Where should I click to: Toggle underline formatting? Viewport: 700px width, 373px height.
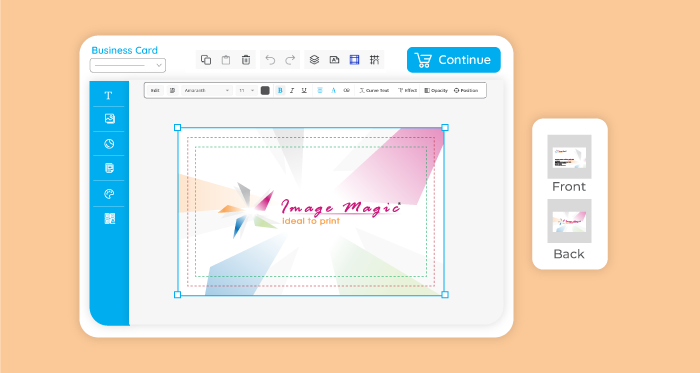pyautogui.click(x=304, y=91)
